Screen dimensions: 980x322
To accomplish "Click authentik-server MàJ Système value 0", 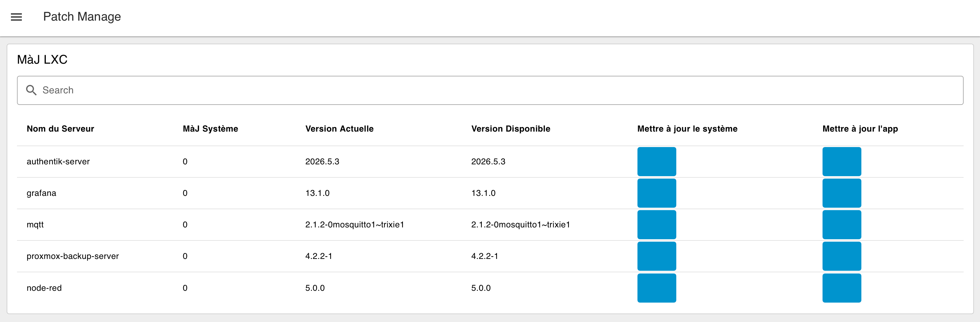I will tap(185, 162).
